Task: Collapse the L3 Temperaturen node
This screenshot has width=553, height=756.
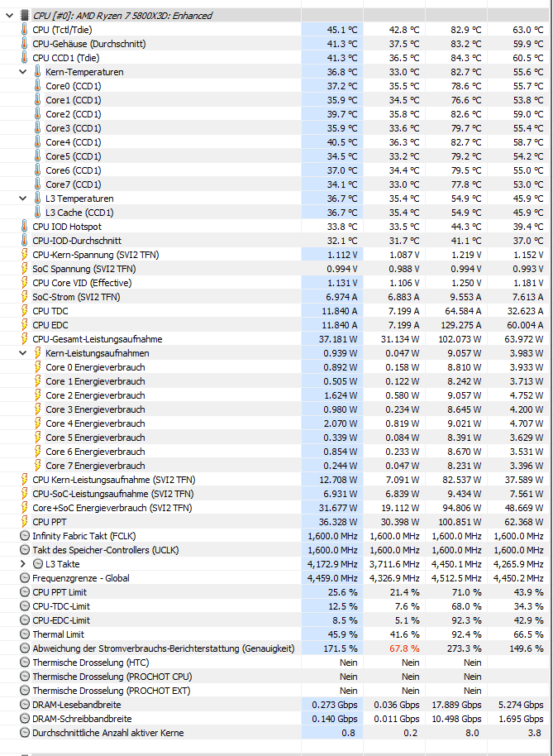Action: 22,199
